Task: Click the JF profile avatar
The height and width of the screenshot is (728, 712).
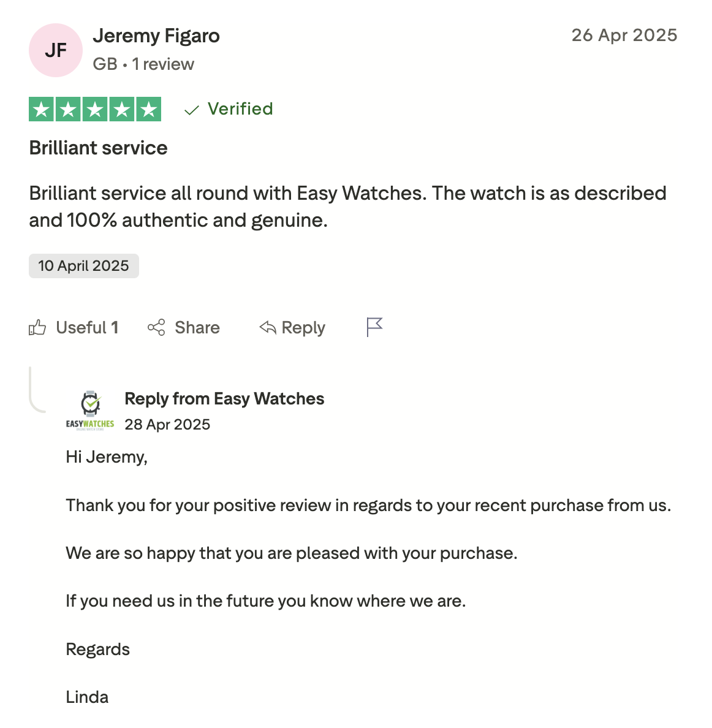Action: [56, 50]
